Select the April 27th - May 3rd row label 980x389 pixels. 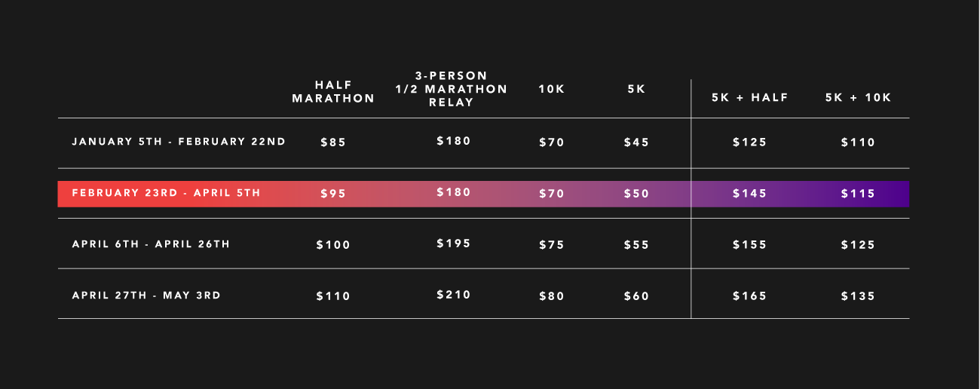point(146,296)
